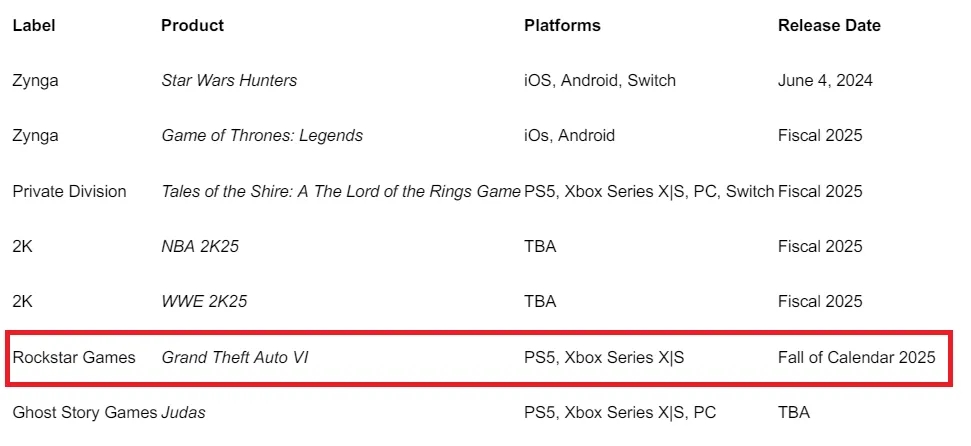Image resolution: width=971 pixels, height=446 pixels.
Task: Click the iOS, Android, Switch platforms cell
Action: point(600,80)
